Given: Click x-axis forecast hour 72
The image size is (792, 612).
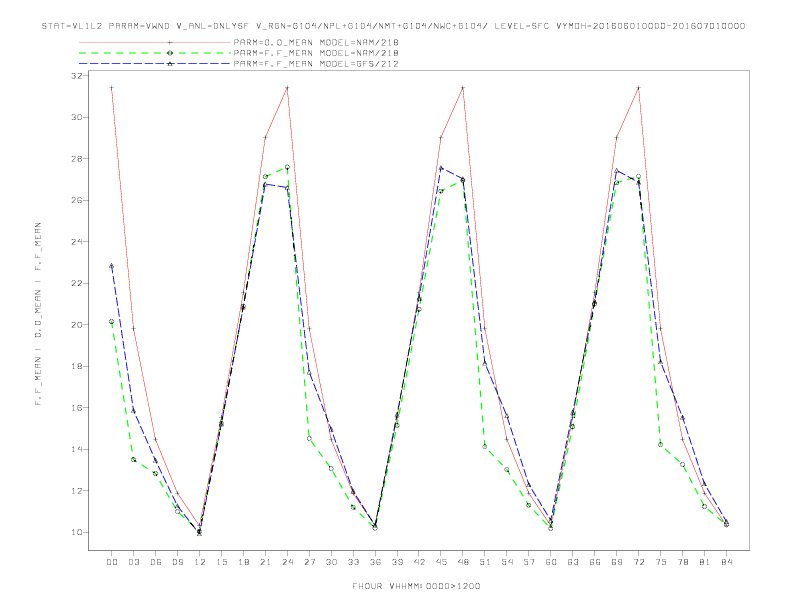Looking at the screenshot, I should [x=638, y=562].
